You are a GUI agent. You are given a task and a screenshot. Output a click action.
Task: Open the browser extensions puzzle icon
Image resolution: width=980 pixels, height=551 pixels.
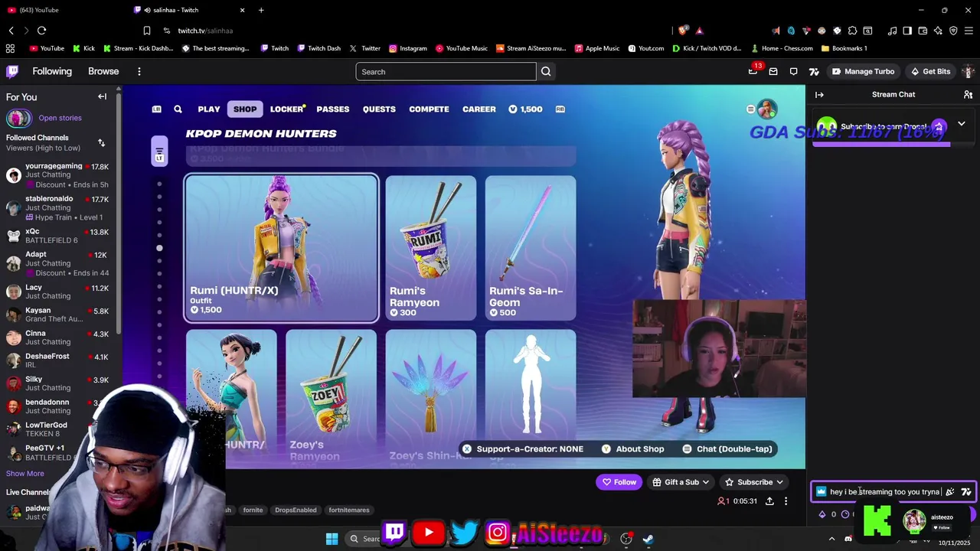852,31
